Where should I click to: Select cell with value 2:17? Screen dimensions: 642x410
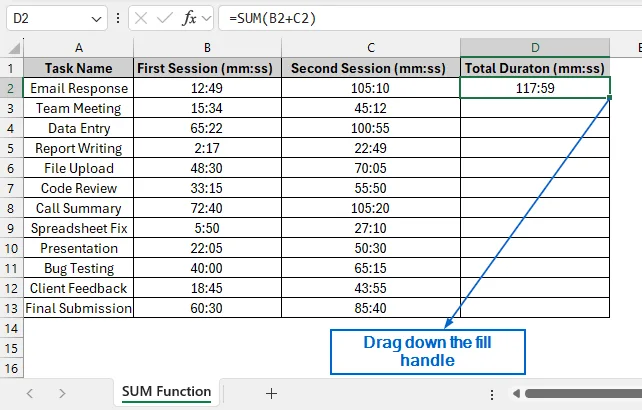tap(208, 148)
